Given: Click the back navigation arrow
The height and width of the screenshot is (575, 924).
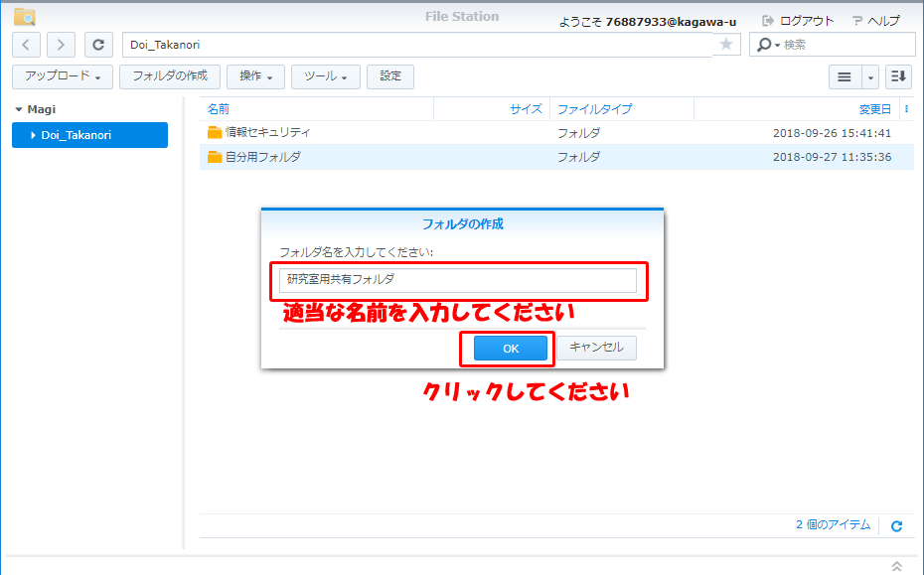Looking at the screenshot, I should click(27, 45).
